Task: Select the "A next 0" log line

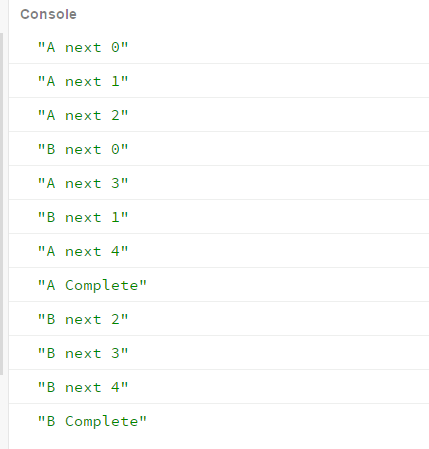Action: tap(219, 47)
